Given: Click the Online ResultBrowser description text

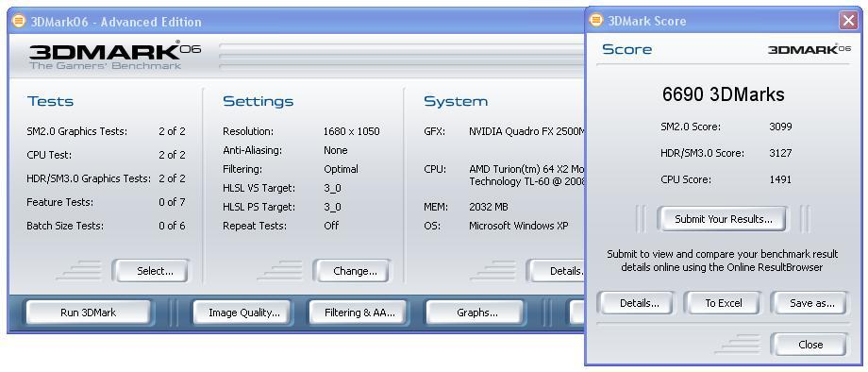Looking at the screenshot, I should tap(723, 261).
